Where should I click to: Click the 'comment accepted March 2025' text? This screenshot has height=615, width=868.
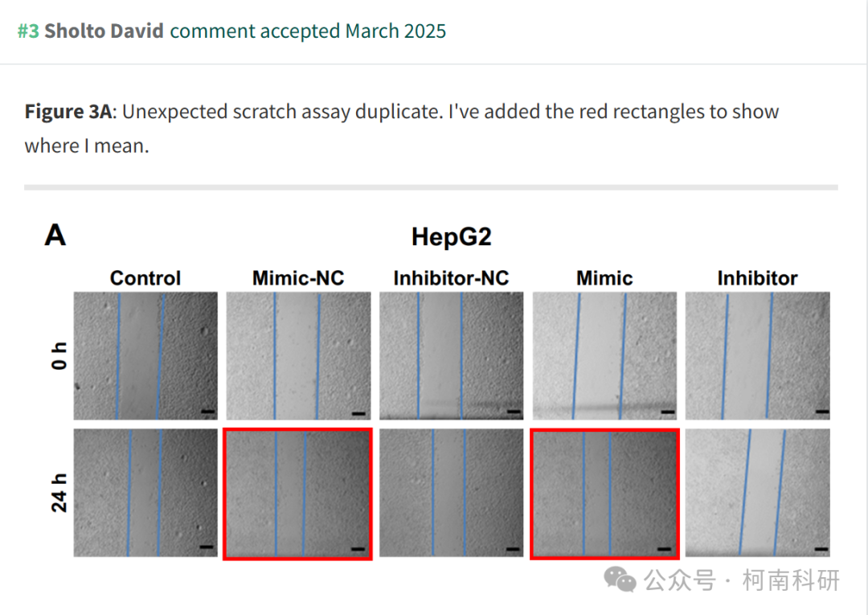pyautogui.click(x=308, y=31)
